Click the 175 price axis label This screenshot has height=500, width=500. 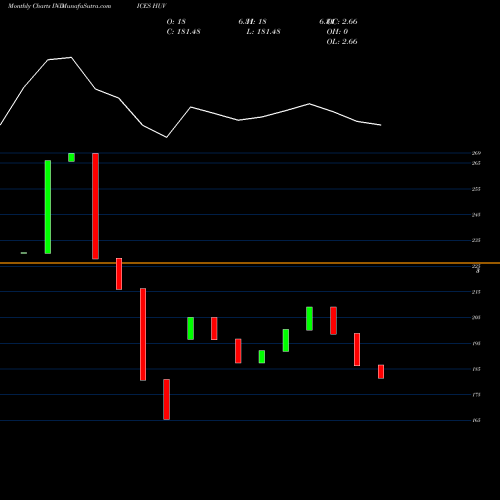(x=476, y=395)
